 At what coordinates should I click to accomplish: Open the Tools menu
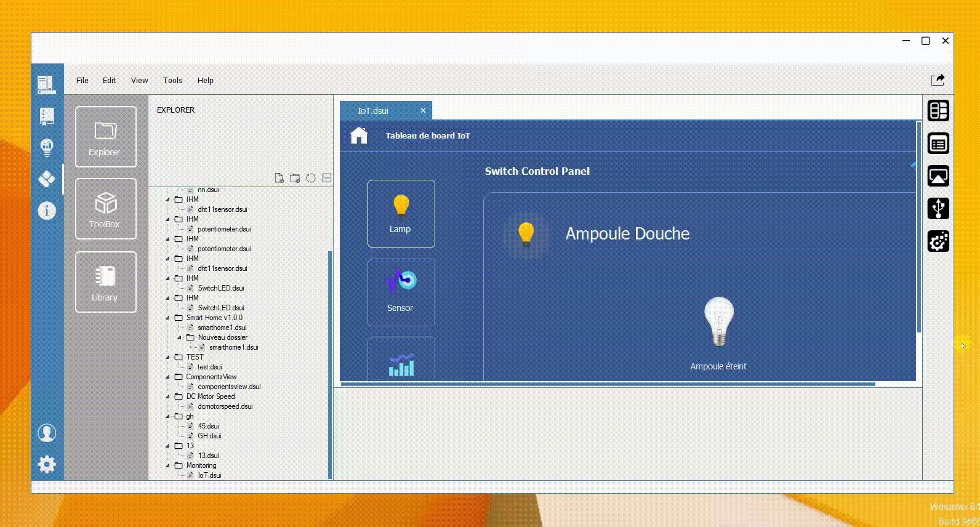pyautogui.click(x=172, y=81)
